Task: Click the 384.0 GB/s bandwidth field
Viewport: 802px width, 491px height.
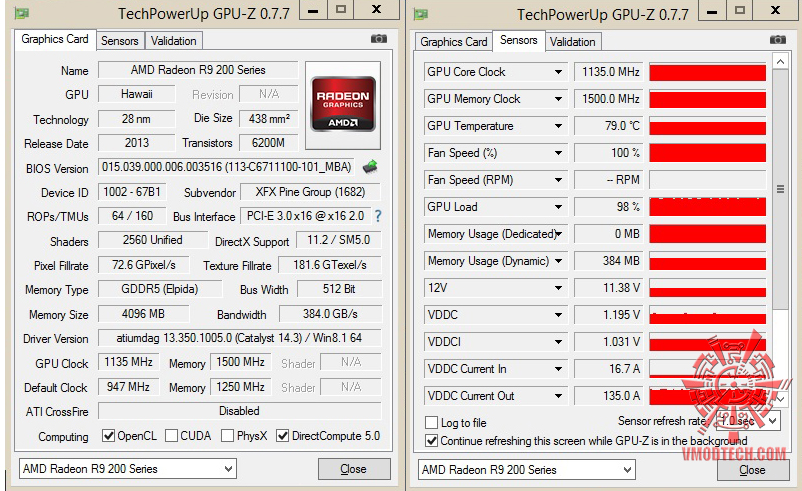Action: click(x=330, y=314)
